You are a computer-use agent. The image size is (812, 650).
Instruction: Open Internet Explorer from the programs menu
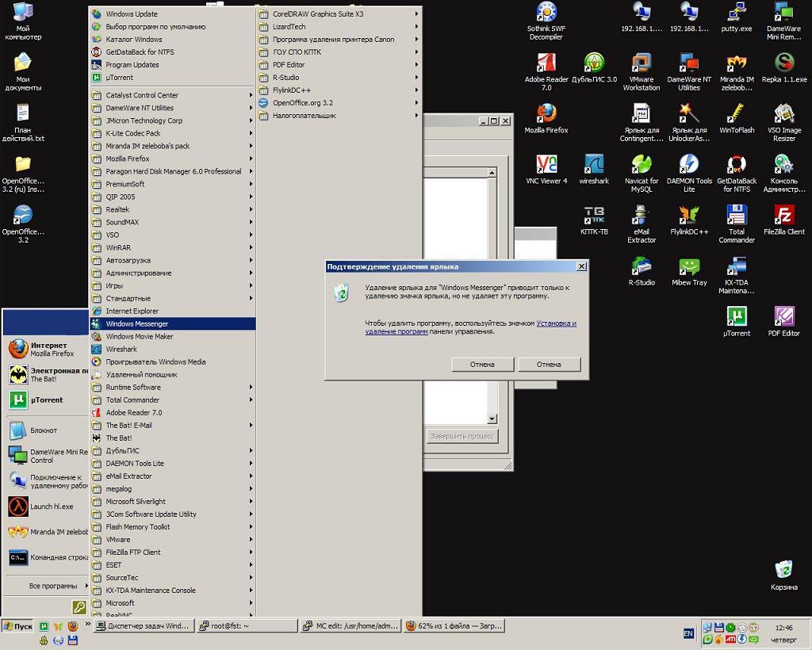point(172,311)
